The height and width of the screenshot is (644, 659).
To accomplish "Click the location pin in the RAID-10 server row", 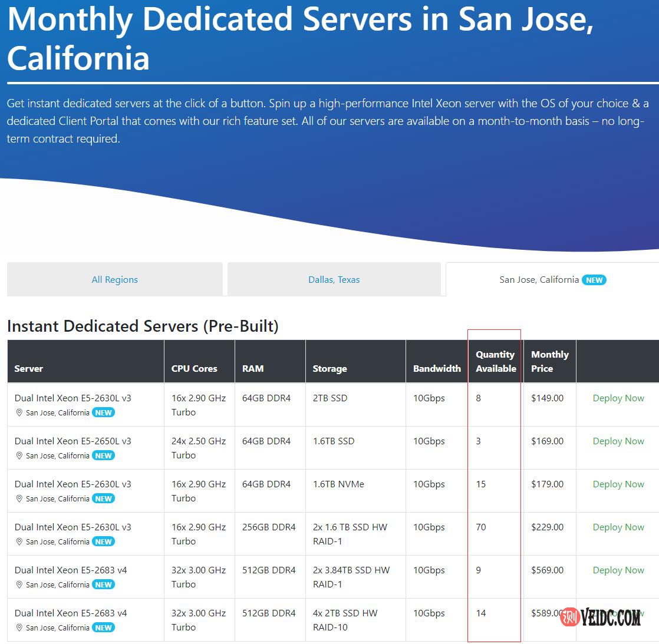I will (19, 628).
